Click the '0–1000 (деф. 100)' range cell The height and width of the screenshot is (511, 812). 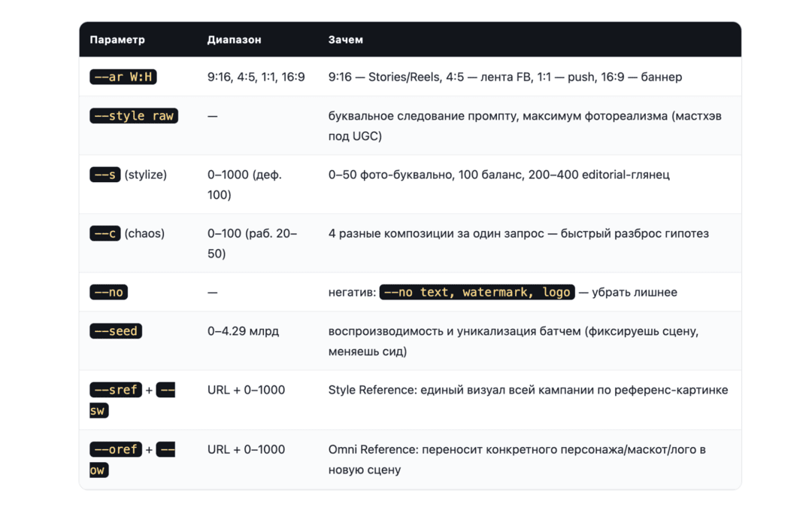[x=244, y=184]
